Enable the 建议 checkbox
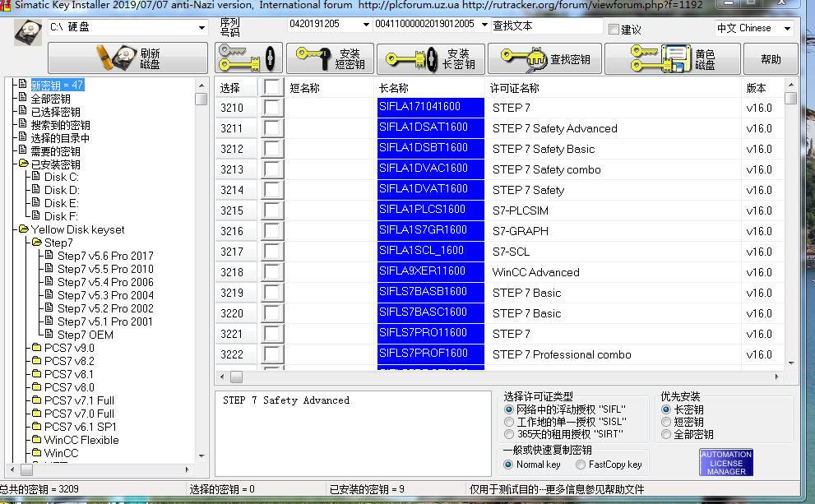Image resolution: width=815 pixels, height=504 pixels. pos(614,30)
